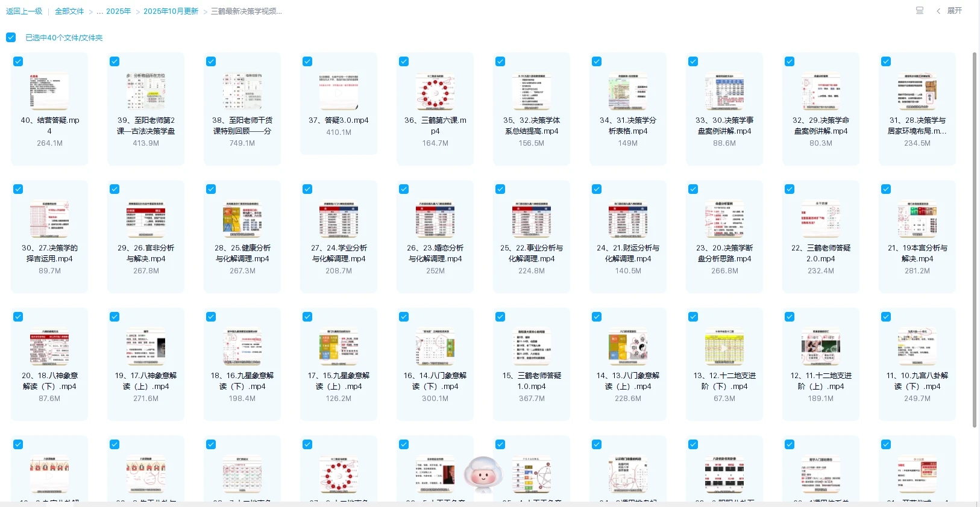Uncheck the 40、结营答疑.mp4 file checkbox

(x=18, y=61)
